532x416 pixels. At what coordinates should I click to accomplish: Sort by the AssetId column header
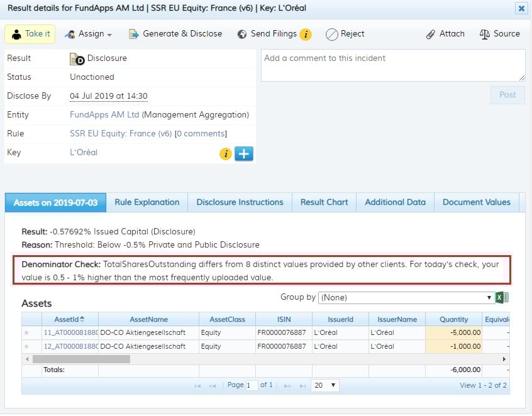(x=70, y=319)
